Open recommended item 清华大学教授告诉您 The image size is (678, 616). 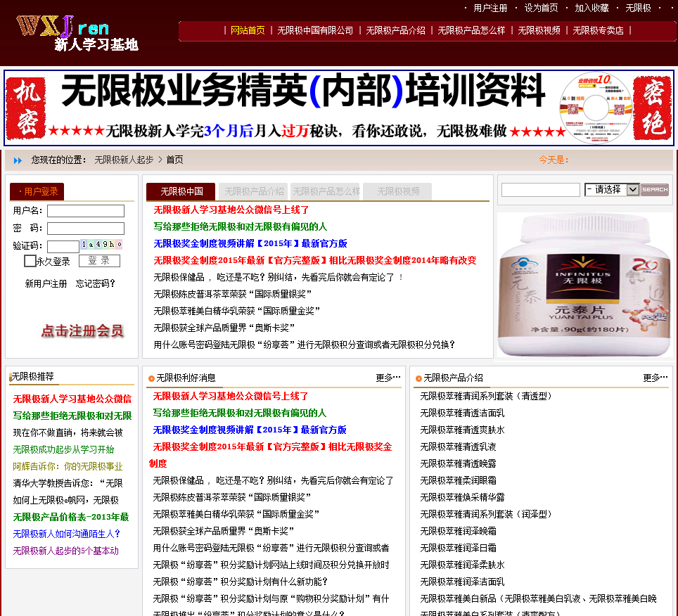68,483
